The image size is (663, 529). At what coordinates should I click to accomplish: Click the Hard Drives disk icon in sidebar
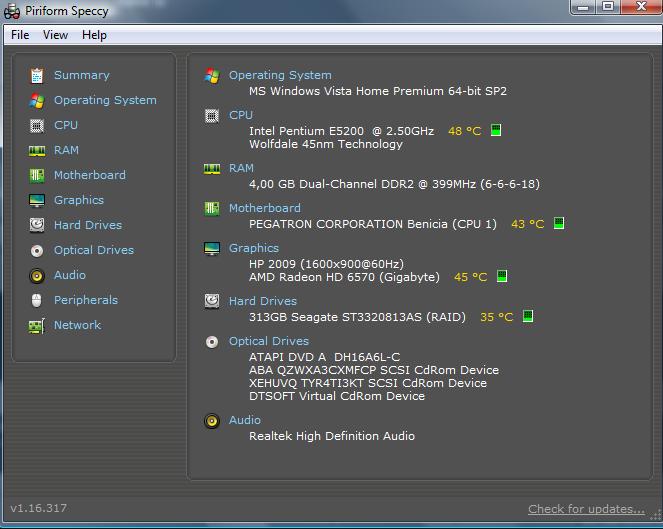(x=37, y=225)
